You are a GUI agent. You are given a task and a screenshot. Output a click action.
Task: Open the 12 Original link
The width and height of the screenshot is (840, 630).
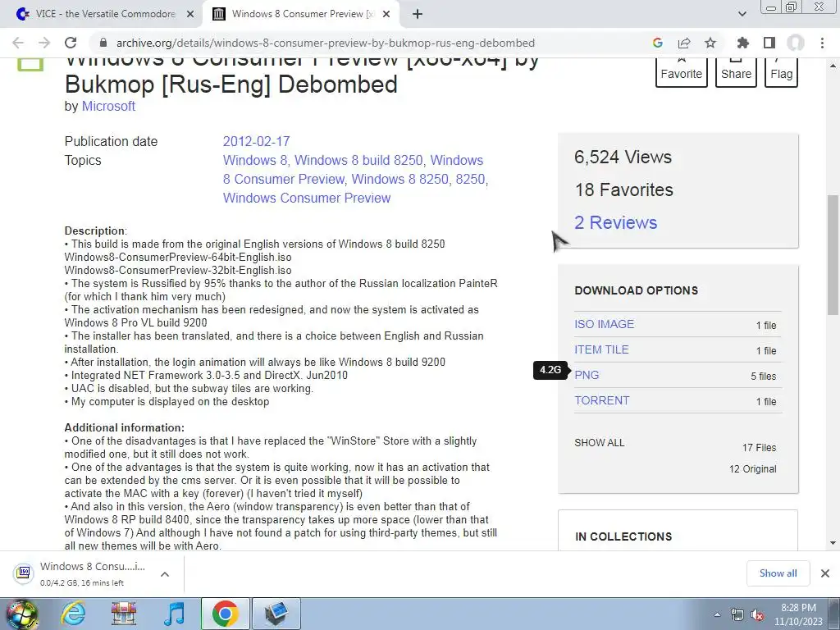tap(752, 468)
